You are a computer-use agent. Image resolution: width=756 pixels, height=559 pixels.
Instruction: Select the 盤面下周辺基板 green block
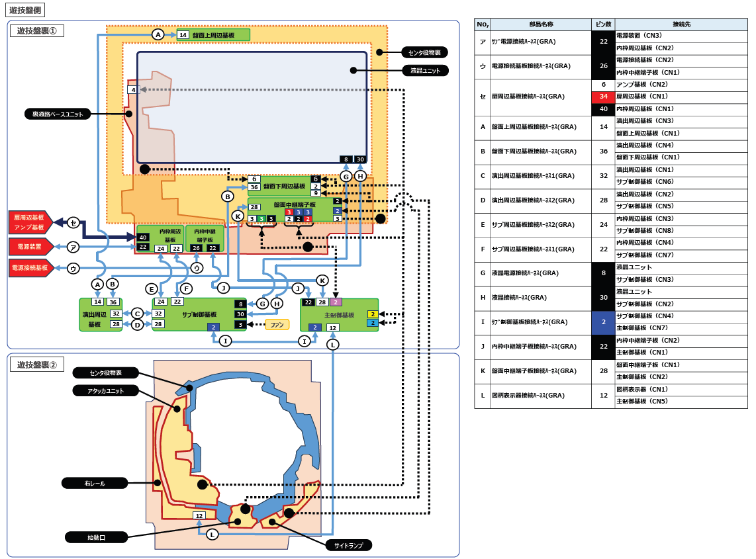285,186
